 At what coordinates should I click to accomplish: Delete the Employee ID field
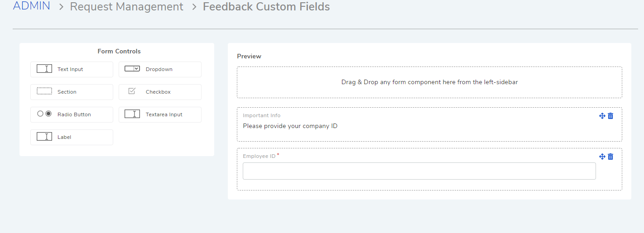point(610,157)
